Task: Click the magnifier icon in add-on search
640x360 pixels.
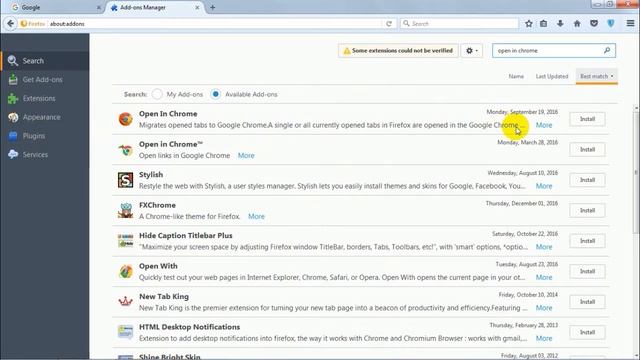Action: coord(607,51)
